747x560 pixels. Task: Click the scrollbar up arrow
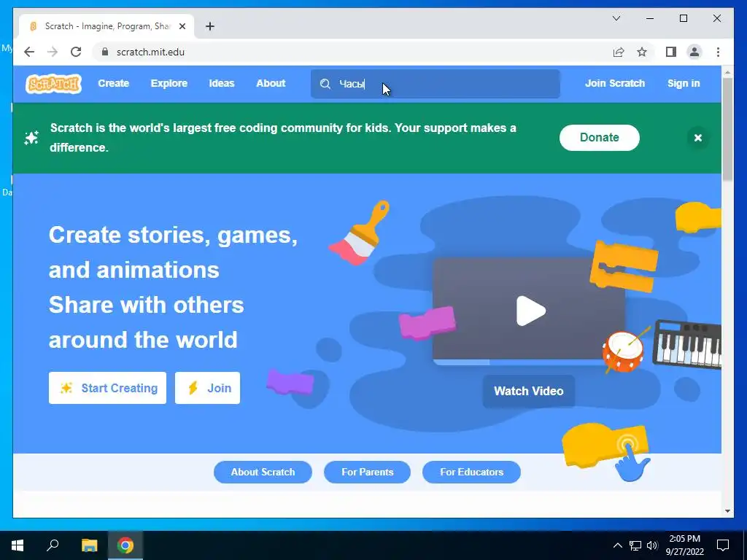tap(727, 72)
